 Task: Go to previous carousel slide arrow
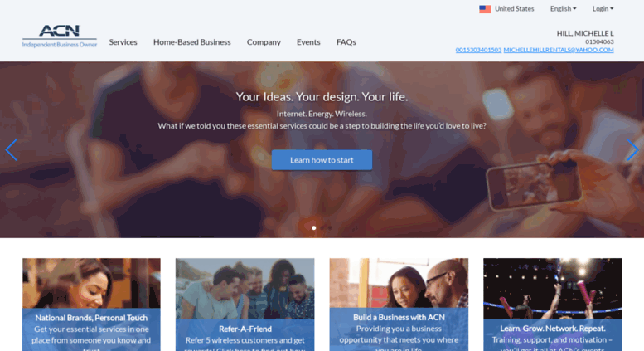click(11, 149)
